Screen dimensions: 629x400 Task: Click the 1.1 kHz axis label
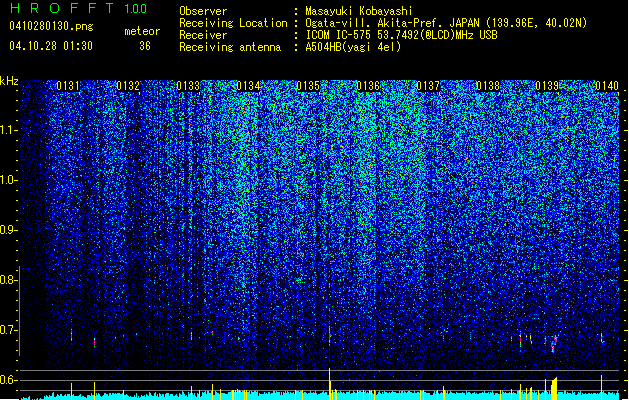point(9,130)
